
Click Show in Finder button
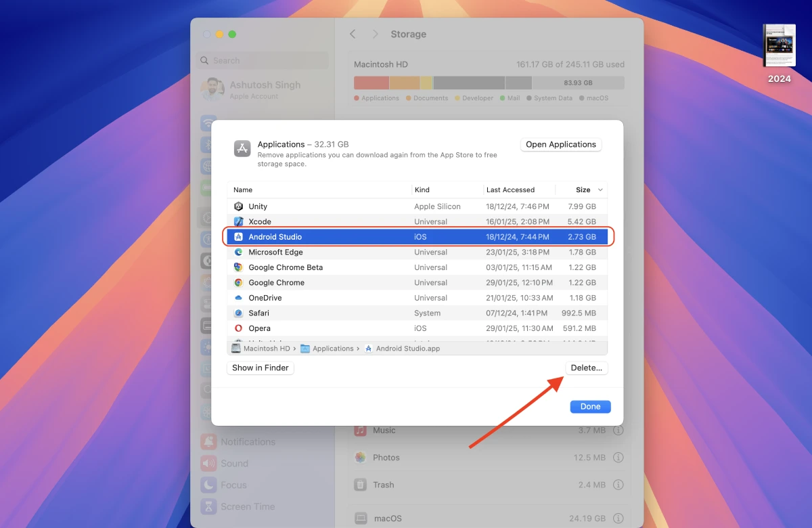click(x=261, y=368)
